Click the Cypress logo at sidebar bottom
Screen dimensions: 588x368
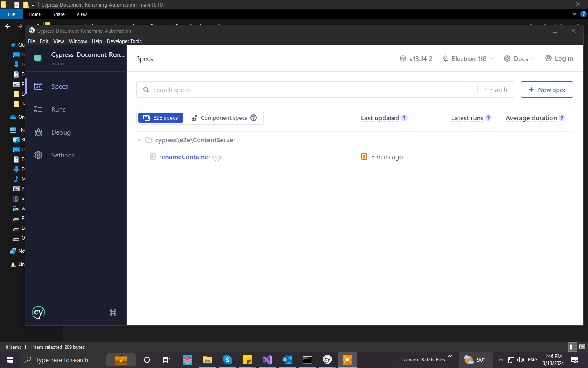click(x=38, y=312)
